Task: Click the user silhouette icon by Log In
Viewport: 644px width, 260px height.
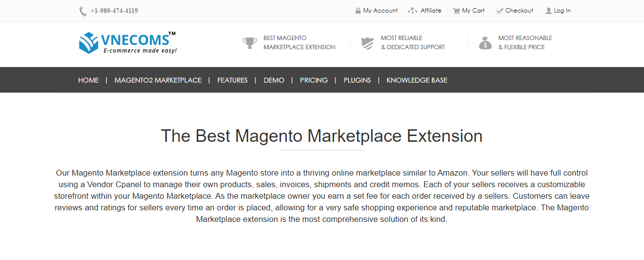Action: pos(549,11)
